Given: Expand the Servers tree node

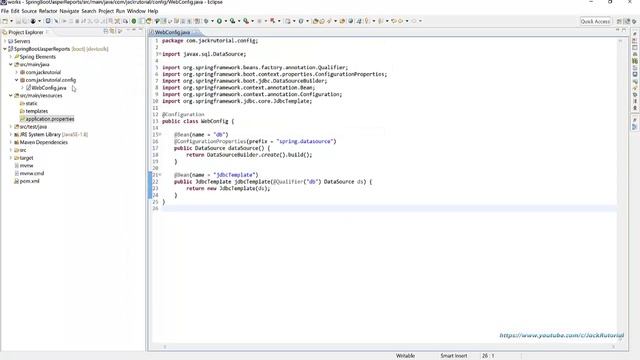Looking at the screenshot, I should (x=5, y=41).
